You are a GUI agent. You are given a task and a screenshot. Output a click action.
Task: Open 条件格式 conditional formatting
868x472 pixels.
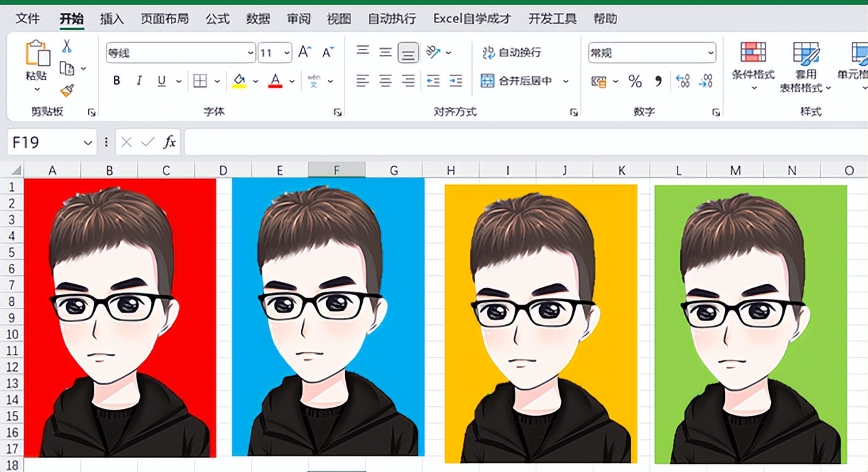(753, 66)
